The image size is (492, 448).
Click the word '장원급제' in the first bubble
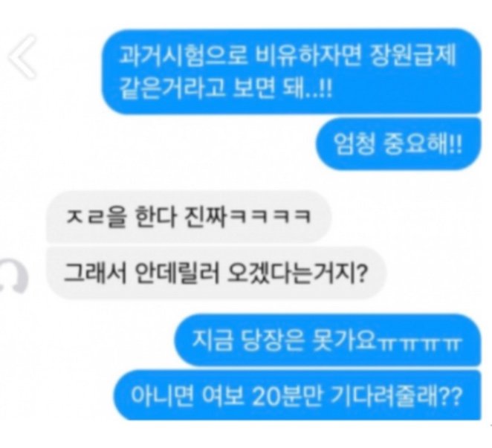pyautogui.click(x=413, y=56)
